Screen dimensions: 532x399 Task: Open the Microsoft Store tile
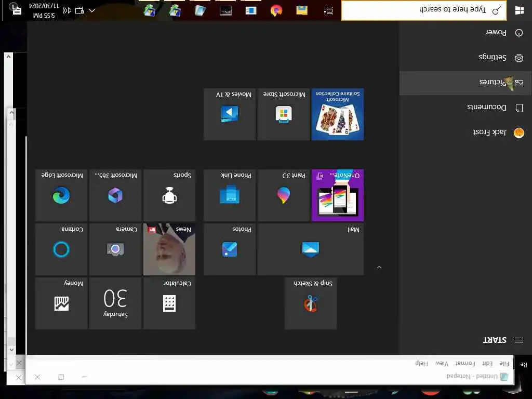click(x=284, y=114)
